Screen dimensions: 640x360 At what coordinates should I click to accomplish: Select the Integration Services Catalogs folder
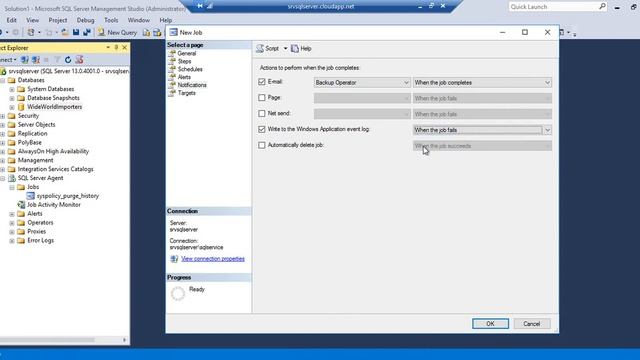tap(56, 169)
